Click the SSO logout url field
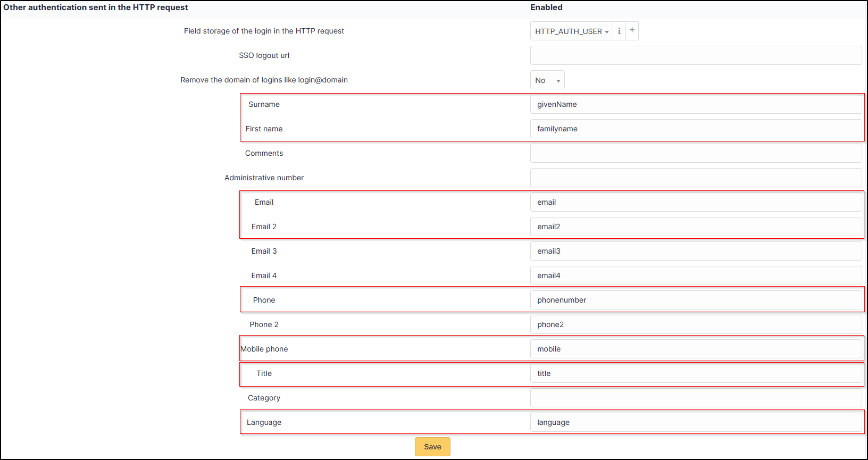Screen dimensions: 868x460 coord(696,55)
